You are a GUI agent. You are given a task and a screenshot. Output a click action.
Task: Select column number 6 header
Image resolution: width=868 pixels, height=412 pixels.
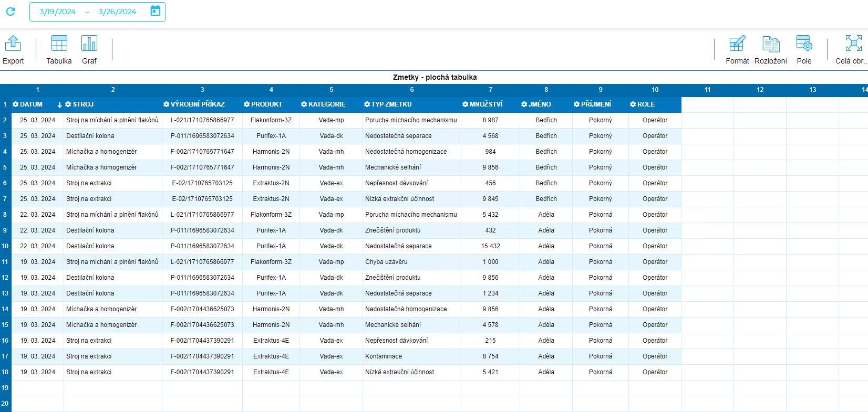click(x=412, y=90)
